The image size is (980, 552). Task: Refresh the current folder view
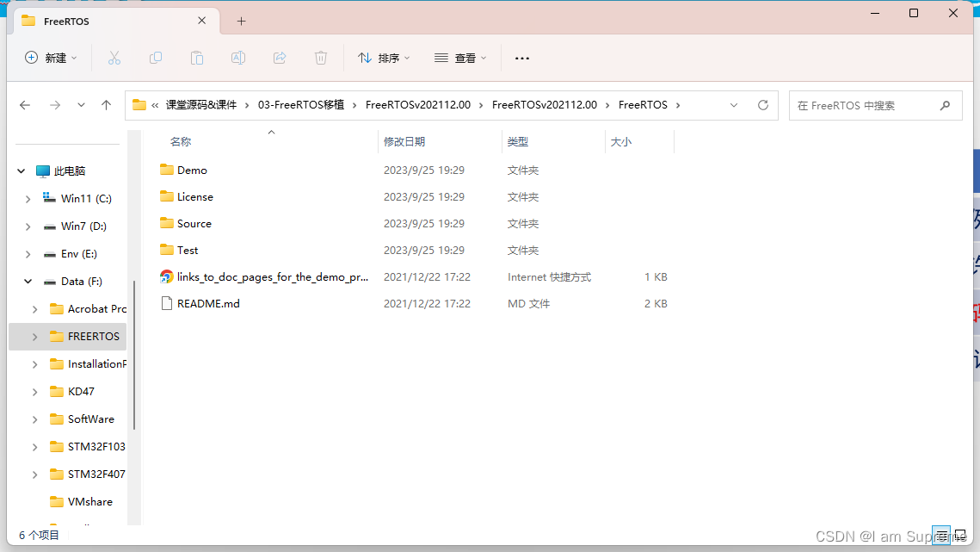763,105
